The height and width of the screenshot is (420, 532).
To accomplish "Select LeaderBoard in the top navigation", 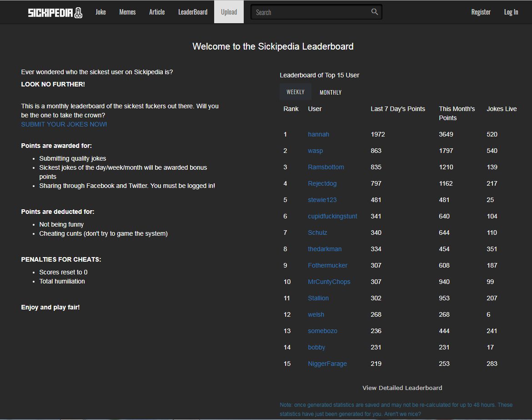I will (x=193, y=12).
